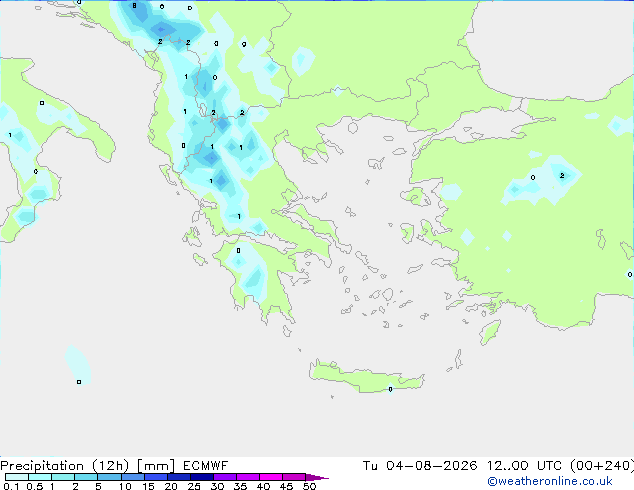This screenshot has height=490, width=634.
Task: Click the '8' precipitation value on map
Action: [134, 6]
